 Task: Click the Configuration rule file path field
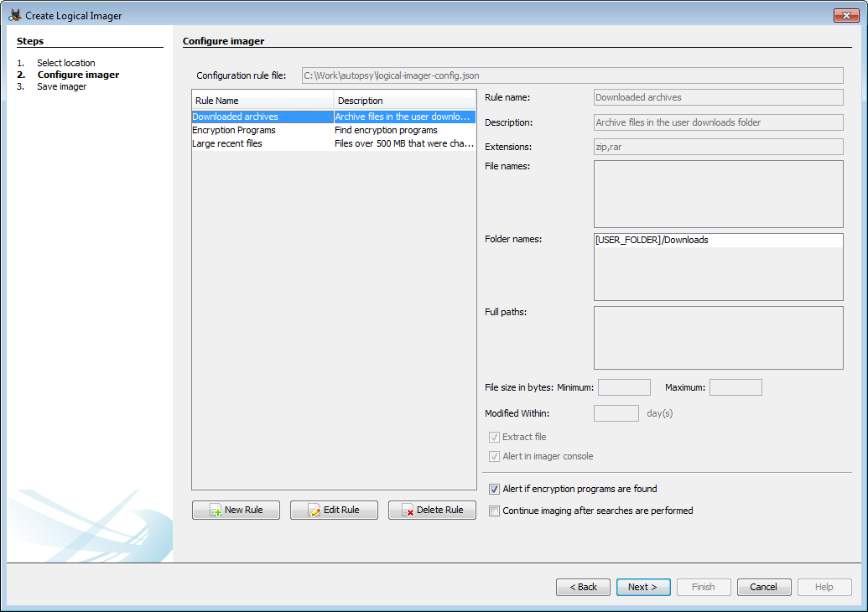(573, 75)
